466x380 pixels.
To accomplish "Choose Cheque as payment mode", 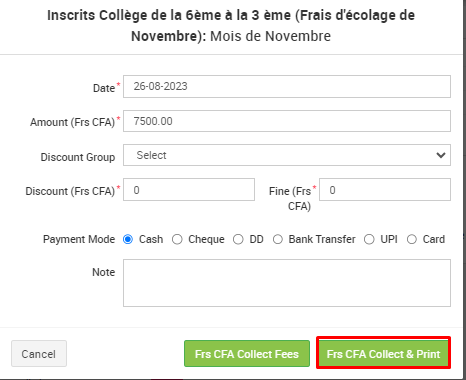I will pos(177,239).
